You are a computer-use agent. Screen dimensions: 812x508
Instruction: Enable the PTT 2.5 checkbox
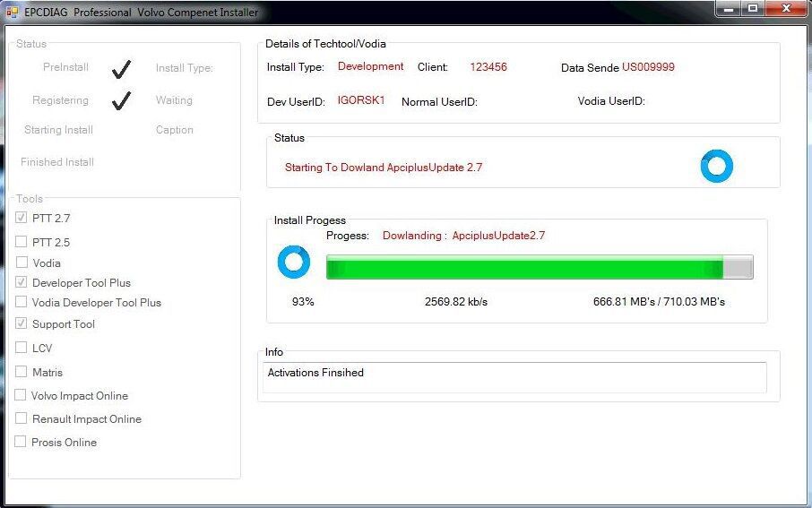[22, 241]
